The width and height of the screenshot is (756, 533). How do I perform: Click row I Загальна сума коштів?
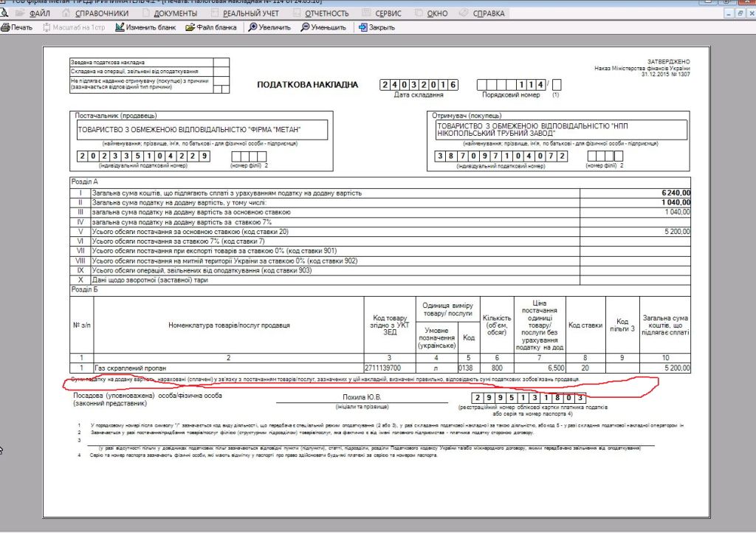pyautogui.click(x=227, y=193)
